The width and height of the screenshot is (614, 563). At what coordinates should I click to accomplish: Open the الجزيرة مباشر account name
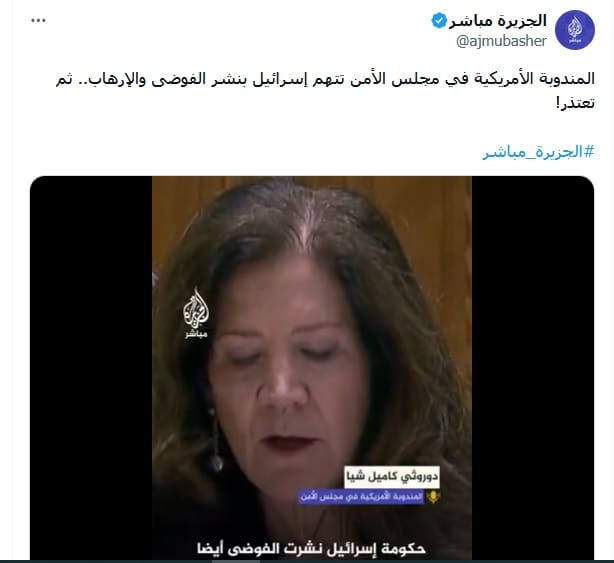coord(498,20)
